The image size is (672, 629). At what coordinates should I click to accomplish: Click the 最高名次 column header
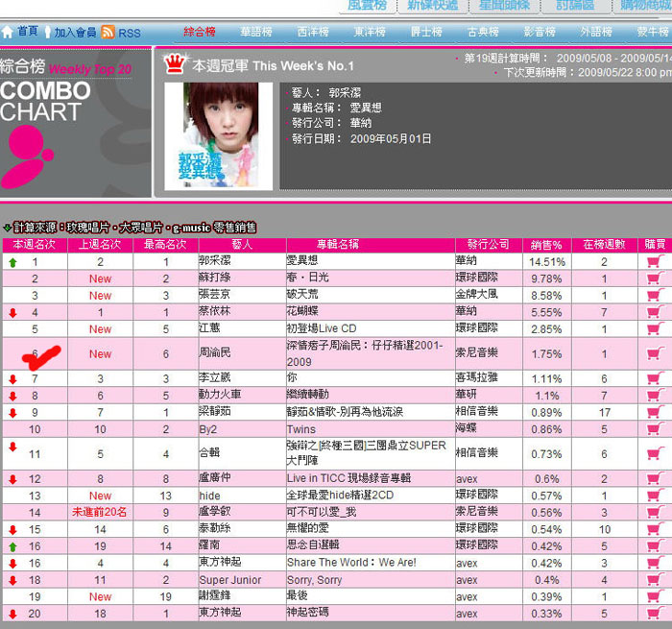(165, 244)
